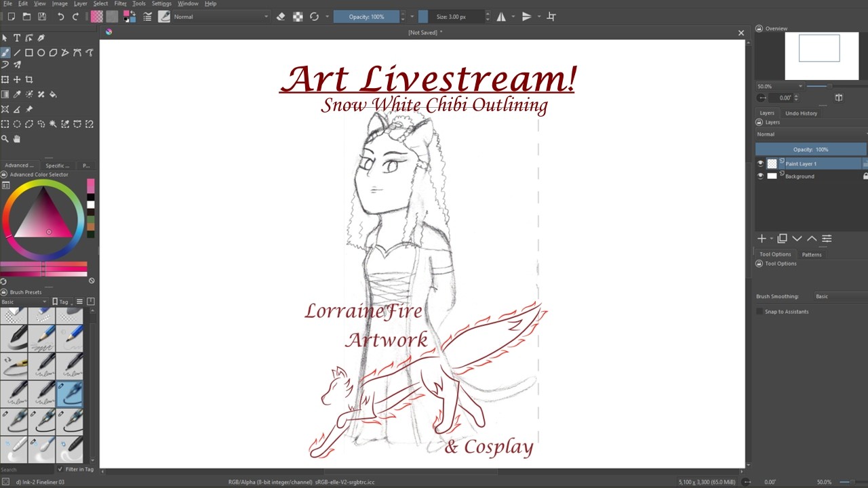Move the layer down
The image size is (868, 488).
tap(797, 239)
